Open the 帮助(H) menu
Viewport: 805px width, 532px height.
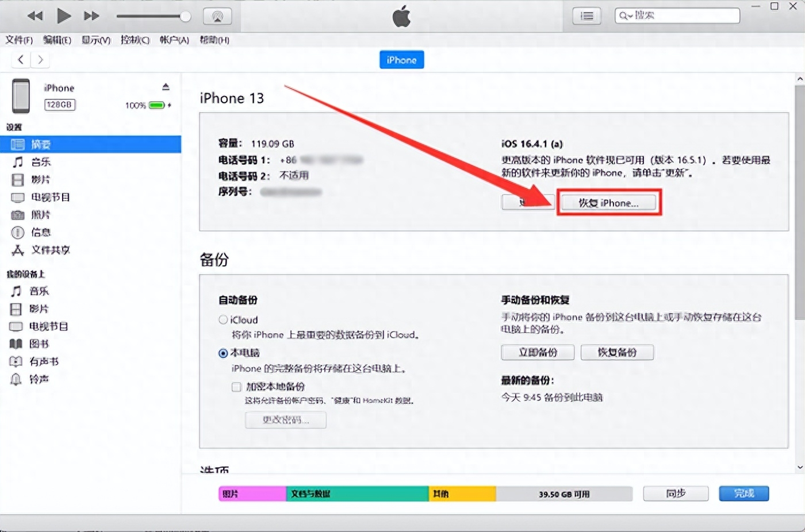pyautogui.click(x=214, y=40)
